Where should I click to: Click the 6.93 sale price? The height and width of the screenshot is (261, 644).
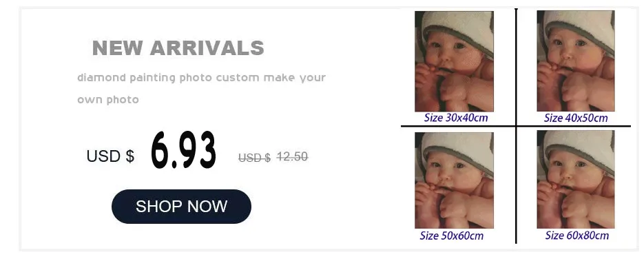point(183,151)
